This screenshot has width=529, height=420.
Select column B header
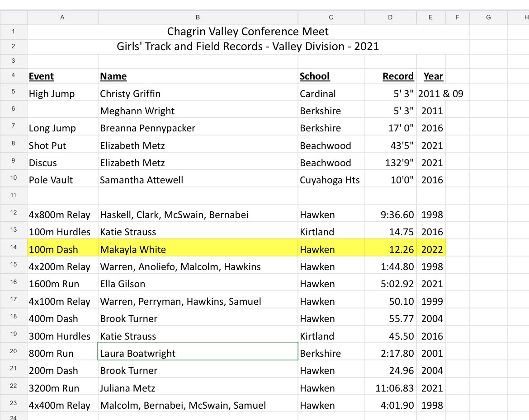click(198, 17)
